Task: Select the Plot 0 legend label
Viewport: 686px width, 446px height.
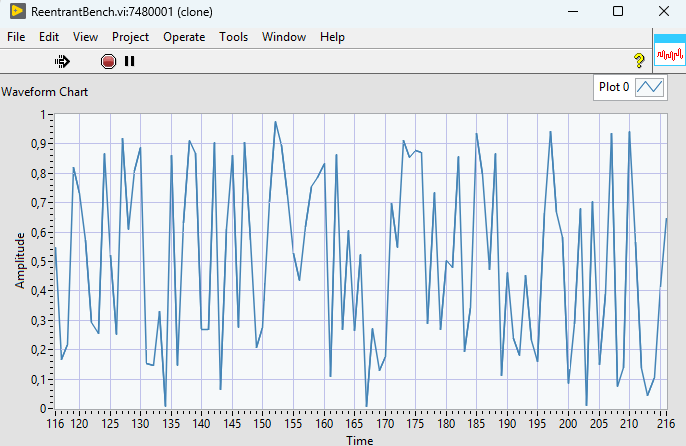Action: coord(614,87)
